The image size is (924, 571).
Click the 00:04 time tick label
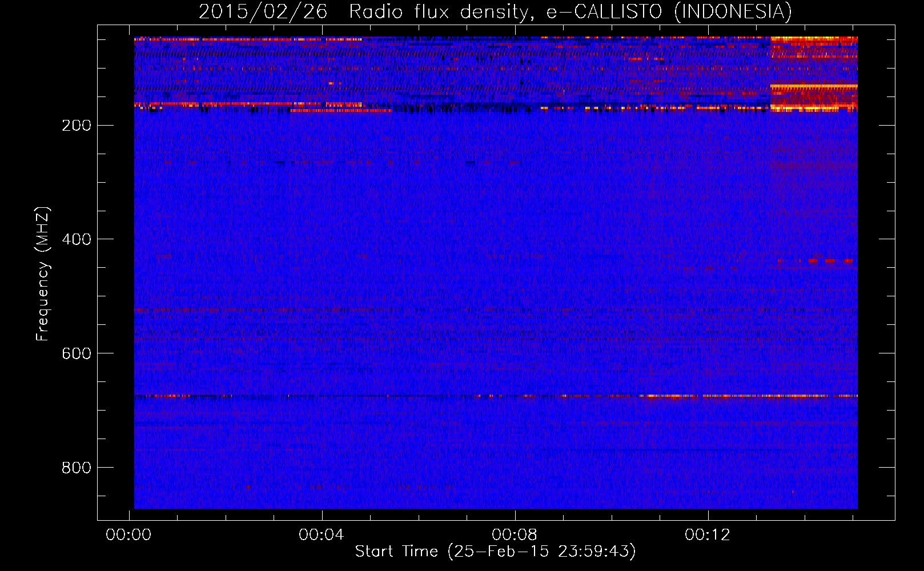(322, 535)
